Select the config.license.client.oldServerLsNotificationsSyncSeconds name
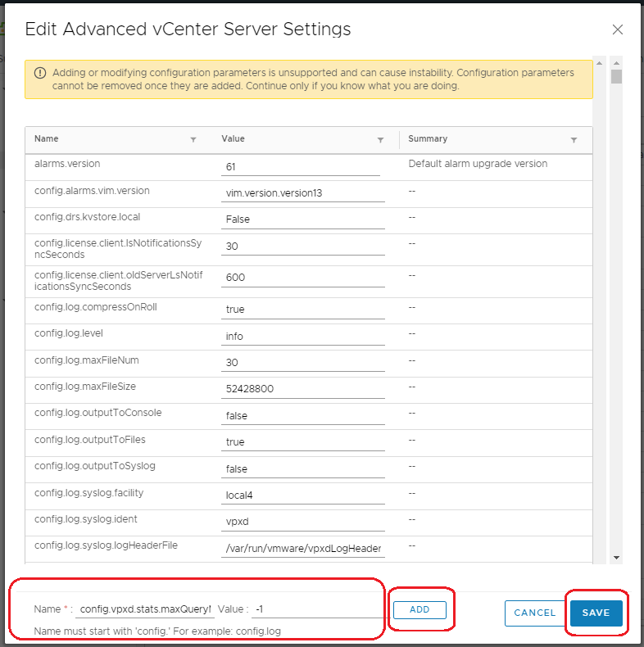Image resolution: width=644 pixels, height=647 pixels. [119, 281]
